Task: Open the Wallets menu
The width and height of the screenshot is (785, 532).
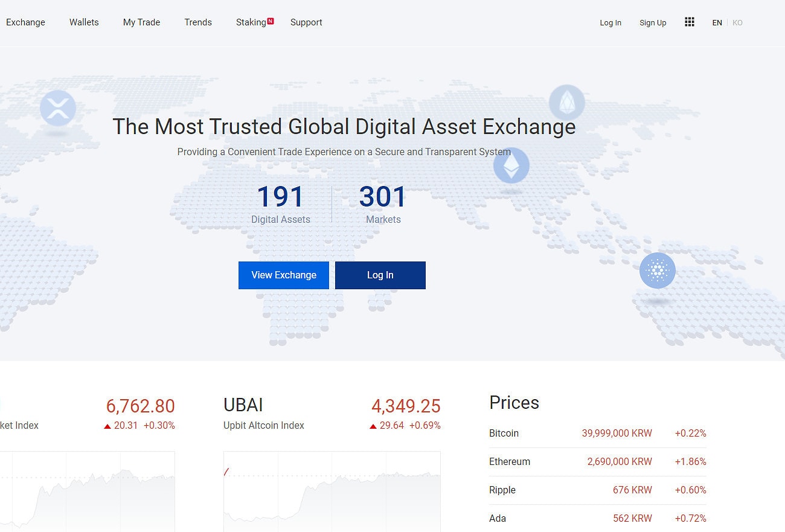Action: click(x=84, y=22)
